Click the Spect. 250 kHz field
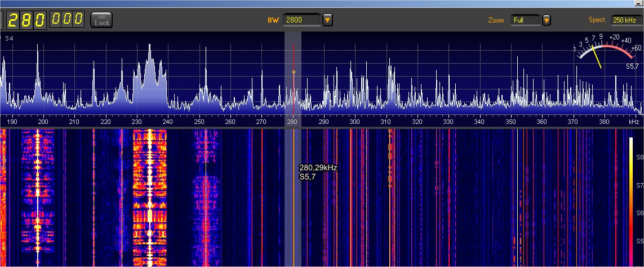This screenshot has height=267, width=644. tap(627, 20)
